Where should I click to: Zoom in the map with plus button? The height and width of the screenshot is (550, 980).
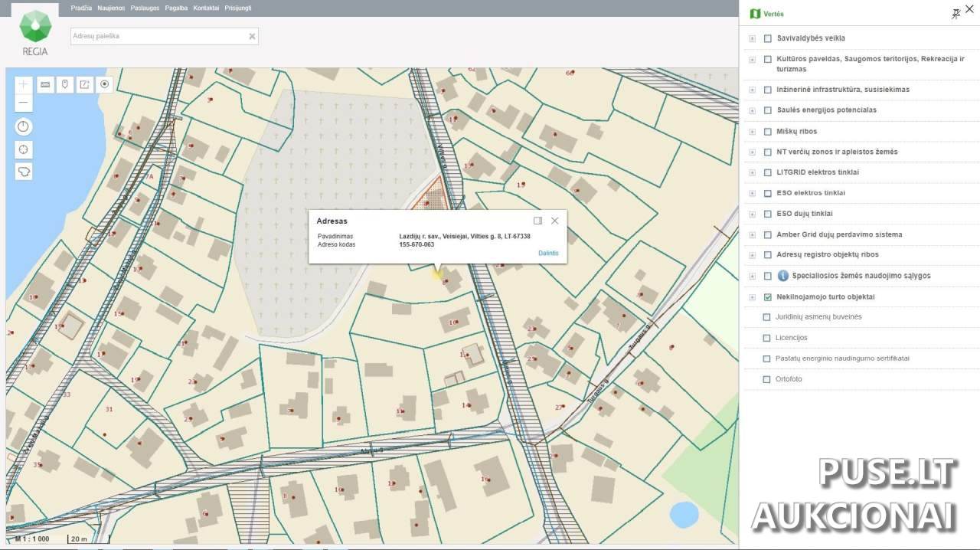24,84
